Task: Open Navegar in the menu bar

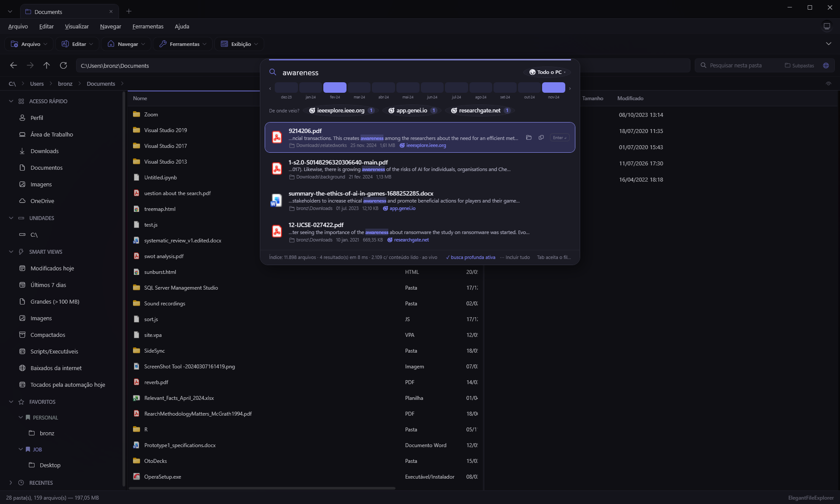Action: pyautogui.click(x=110, y=27)
